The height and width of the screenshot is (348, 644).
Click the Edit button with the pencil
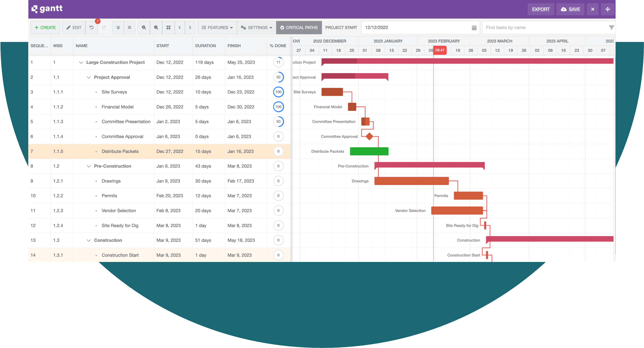coord(73,27)
